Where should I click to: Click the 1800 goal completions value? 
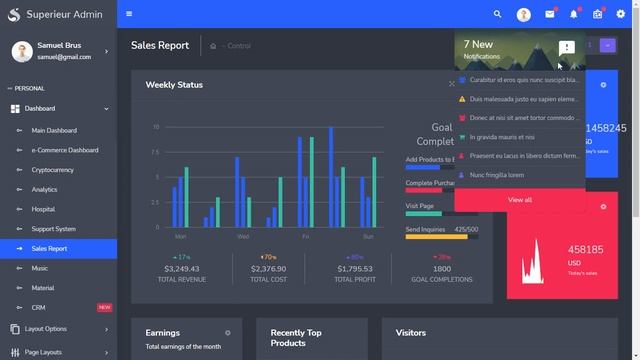click(x=442, y=269)
